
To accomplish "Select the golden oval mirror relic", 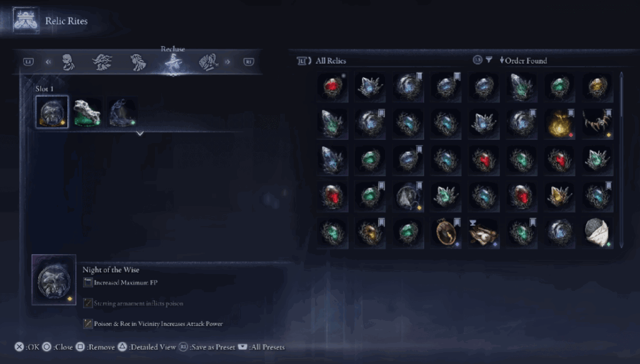I will point(446,233).
